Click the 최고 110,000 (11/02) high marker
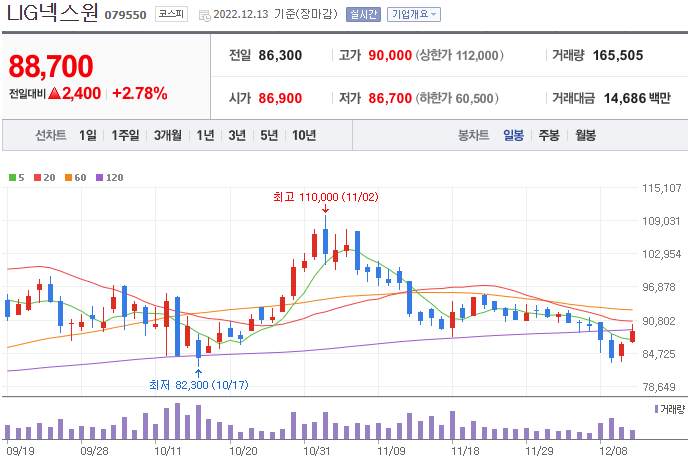688x463 pixels. pyautogui.click(x=326, y=197)
